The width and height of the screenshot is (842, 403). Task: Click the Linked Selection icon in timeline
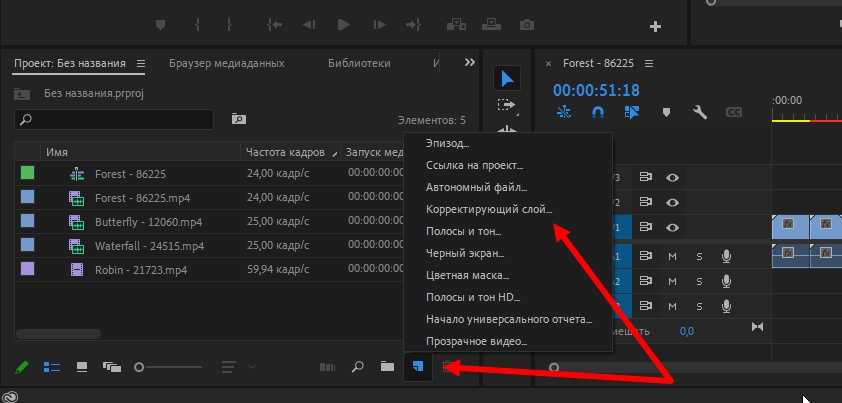click(631, 112)
